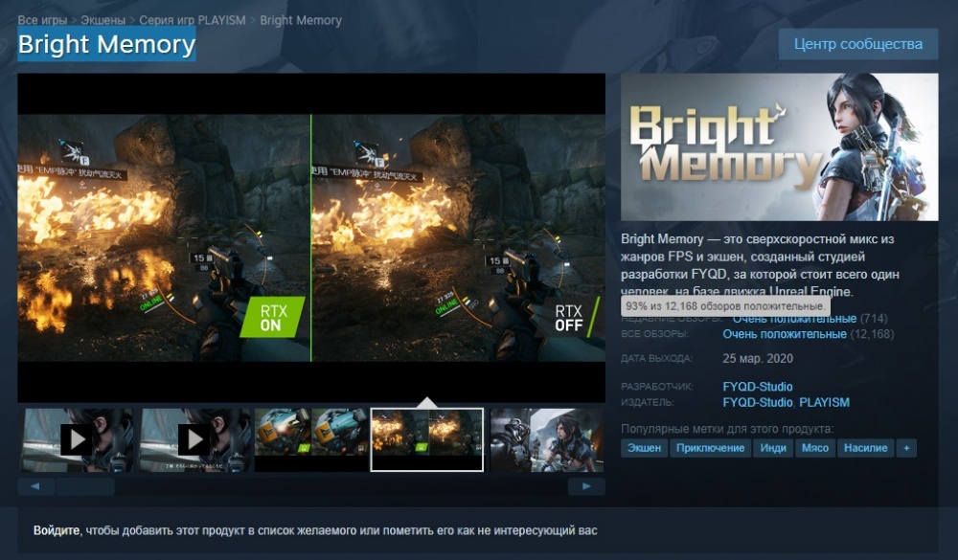Open publisher PLAYISM link

(x=824, y=402)
